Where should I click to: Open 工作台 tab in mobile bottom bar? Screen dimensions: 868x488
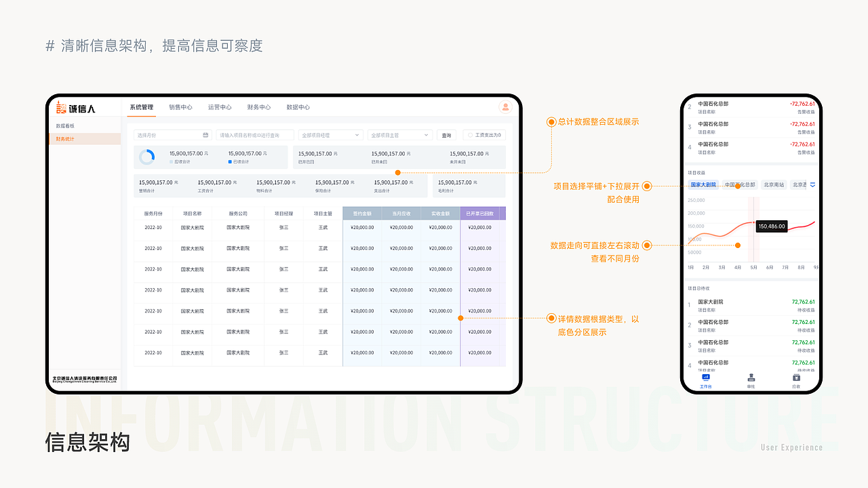706,380
